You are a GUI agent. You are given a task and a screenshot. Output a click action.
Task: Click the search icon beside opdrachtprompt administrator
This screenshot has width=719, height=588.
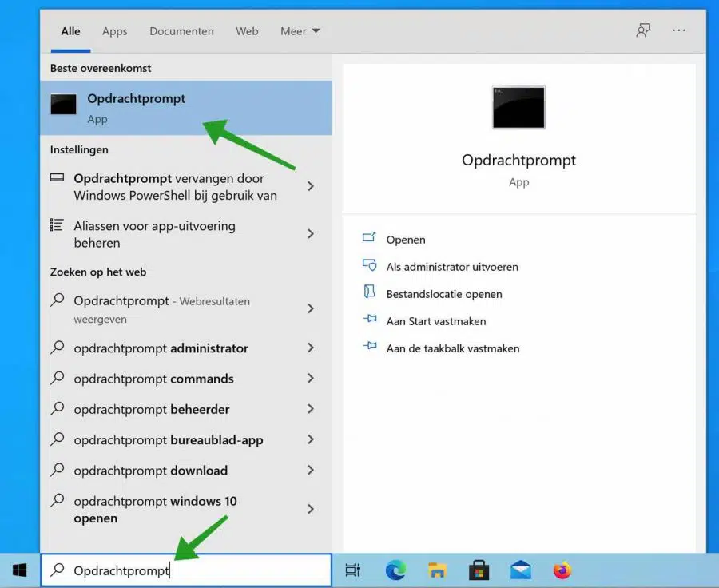tap(58, 347)
